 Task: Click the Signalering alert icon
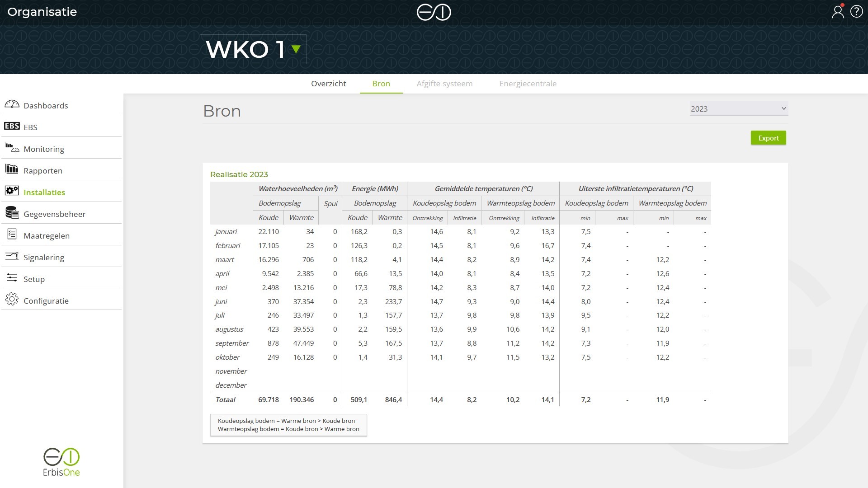point(12,256)
